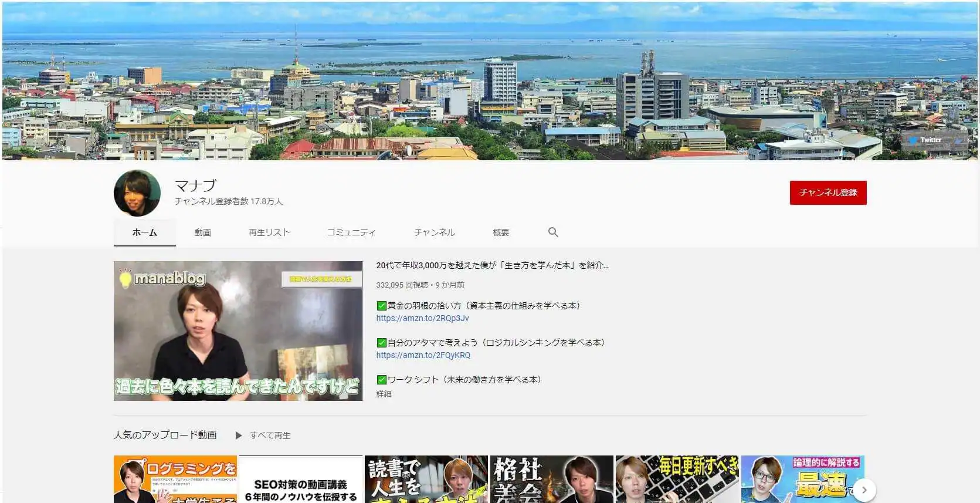Screen dimensions: 980x503
Task: Open the 再生リスト tab
Action: pyautogui.click(x=269, y=232)
